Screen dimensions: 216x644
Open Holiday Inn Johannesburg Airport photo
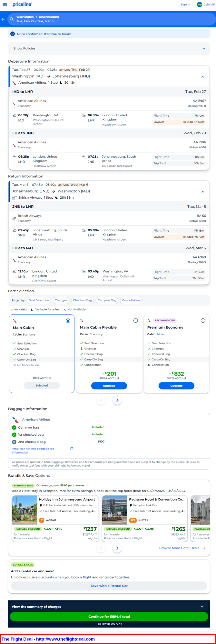coord(25,510)
